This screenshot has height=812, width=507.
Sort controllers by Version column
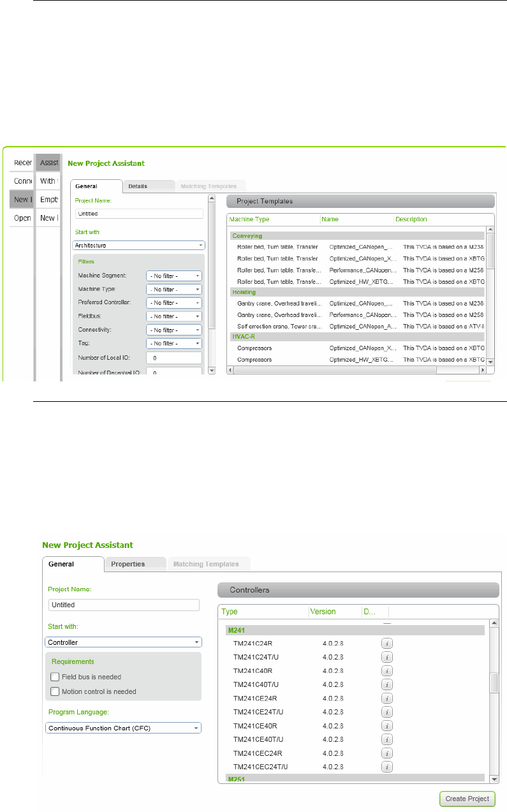click(x=335, y=612)
